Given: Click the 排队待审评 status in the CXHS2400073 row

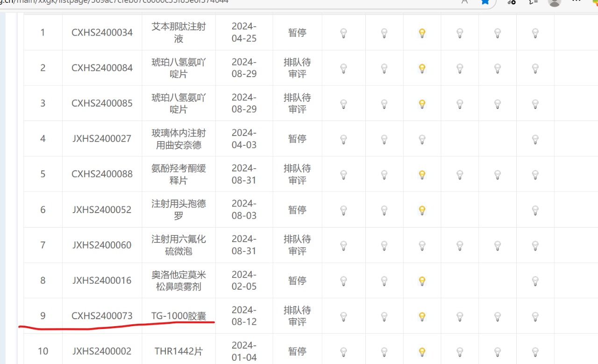Looking at the screenshot, I should (x=297, y=316).
